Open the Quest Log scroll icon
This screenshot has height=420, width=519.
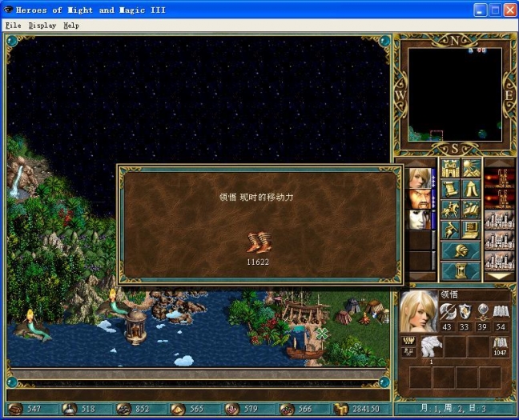[x=450, y=189]
